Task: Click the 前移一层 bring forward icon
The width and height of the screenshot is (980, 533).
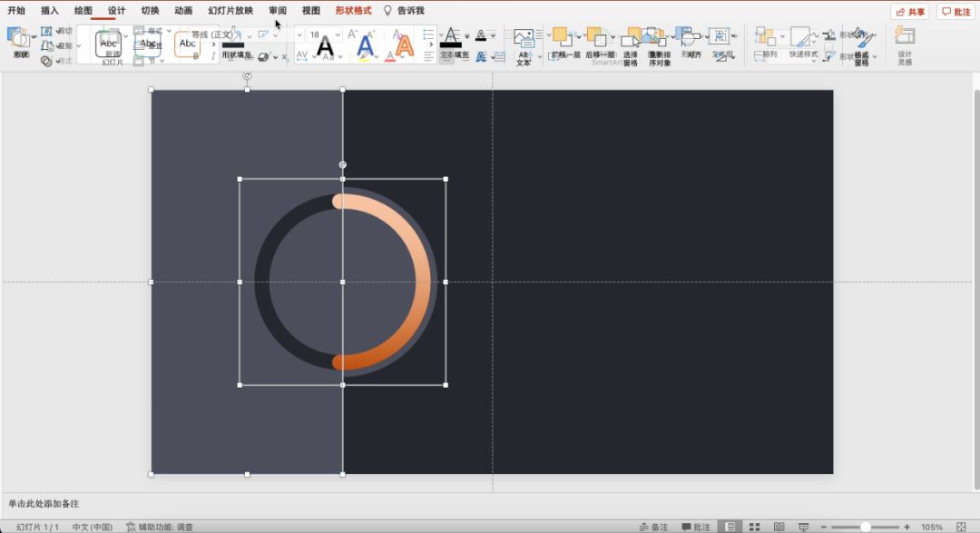Action: click(562, 37)
